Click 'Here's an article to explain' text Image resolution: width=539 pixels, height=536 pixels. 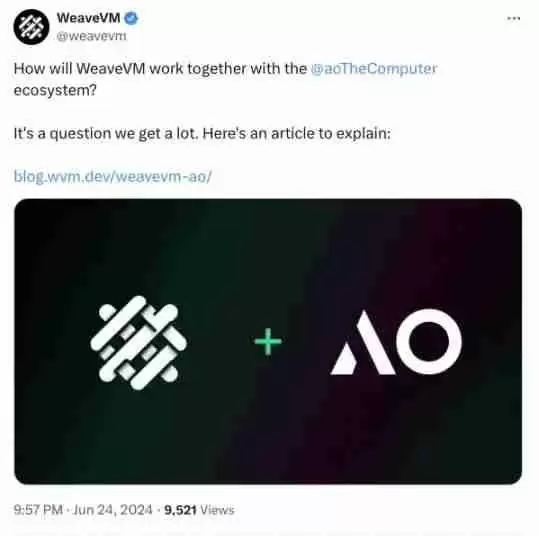coord(297,133)
